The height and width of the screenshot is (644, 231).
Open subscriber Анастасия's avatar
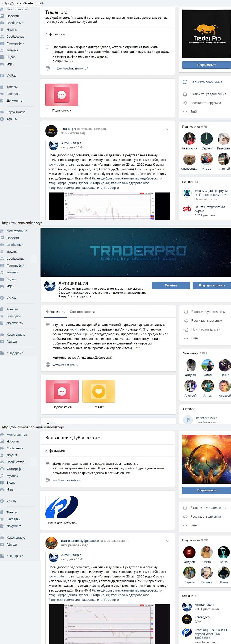coord(189,138)
